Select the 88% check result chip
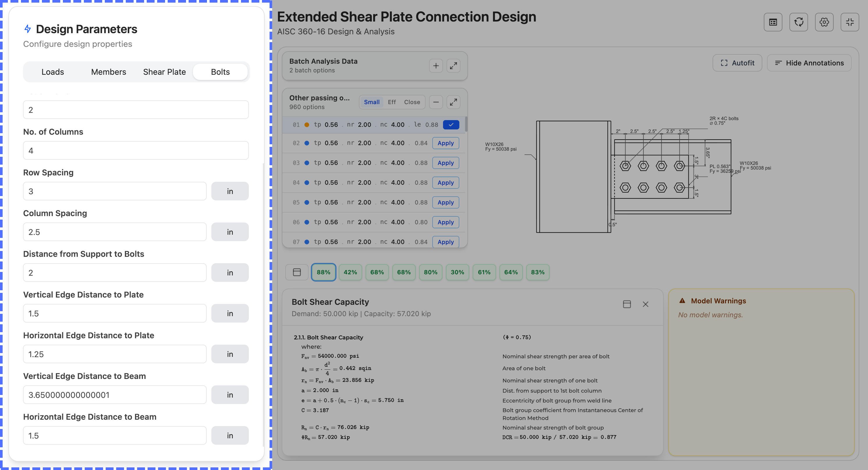Screen dimensions: 868x470 323,272
